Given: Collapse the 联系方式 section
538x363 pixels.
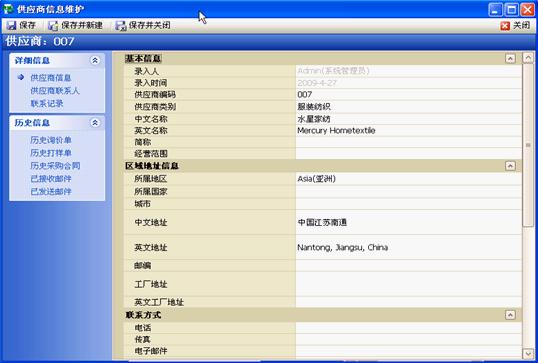Looking at the screenshot, I should tap(510, 315).
